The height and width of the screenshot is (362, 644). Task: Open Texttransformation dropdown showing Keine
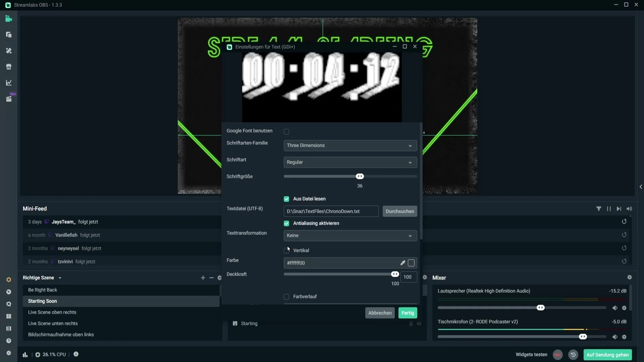tap(350, 236)
